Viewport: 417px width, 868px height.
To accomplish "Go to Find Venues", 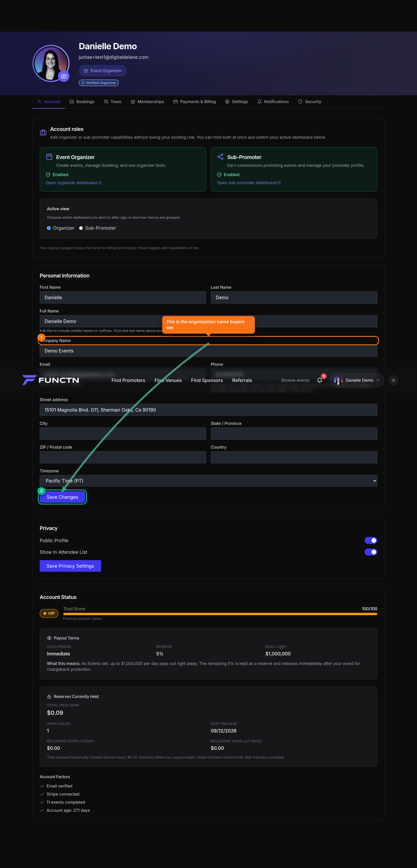I will pyautogui.click(x=168, y=380).
